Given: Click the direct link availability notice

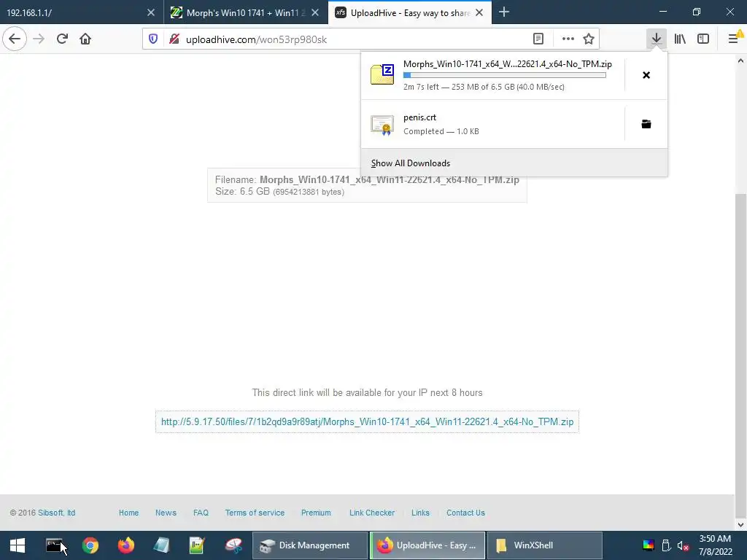Looking at the screenshot, I should (368, 393).
